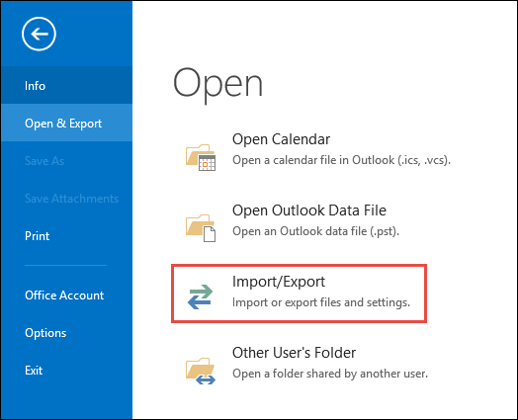
Task: Click the Open Outlook Data File folder icon
Action: (x=201, y=228)
